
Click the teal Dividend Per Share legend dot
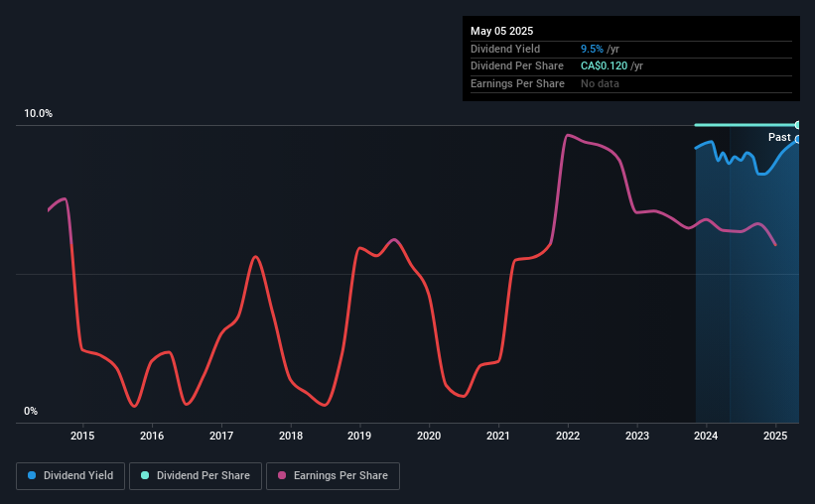tap(145, 475)
